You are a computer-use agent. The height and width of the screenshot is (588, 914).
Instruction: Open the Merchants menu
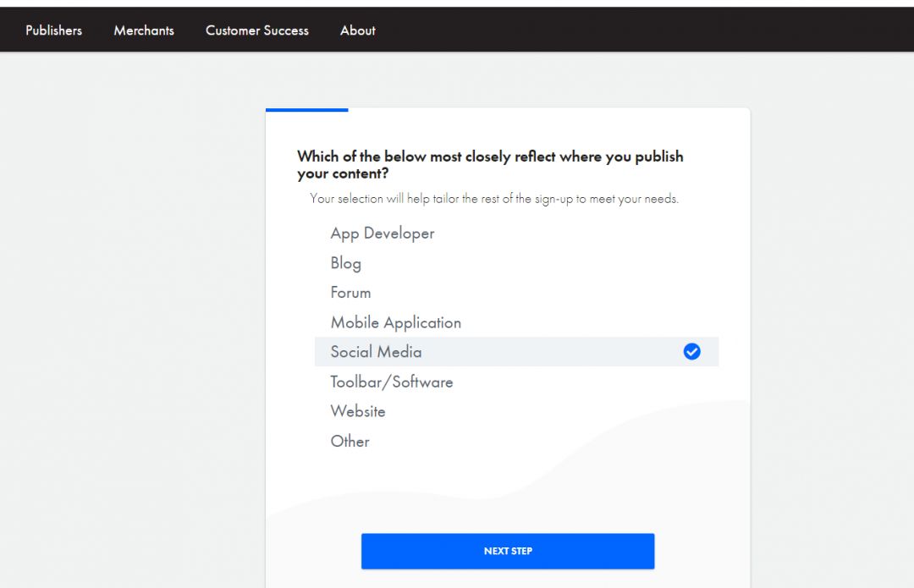coord(144,30)
